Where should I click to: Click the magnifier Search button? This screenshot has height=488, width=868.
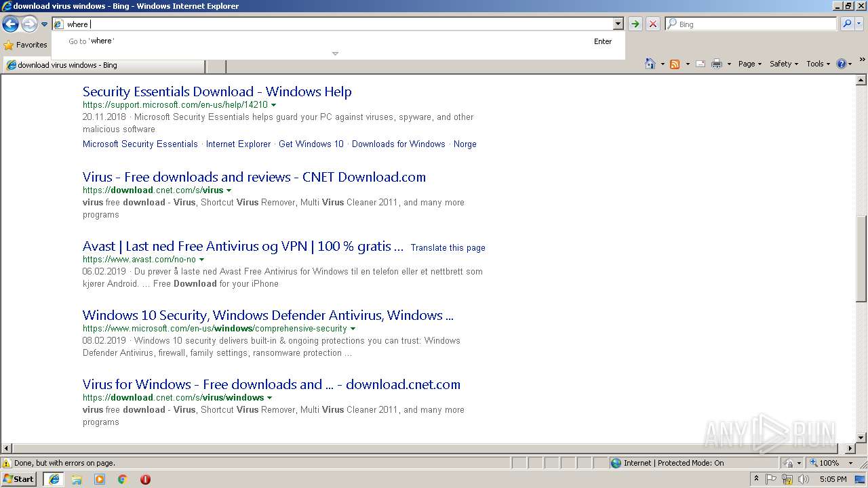[x=847, y=24]
